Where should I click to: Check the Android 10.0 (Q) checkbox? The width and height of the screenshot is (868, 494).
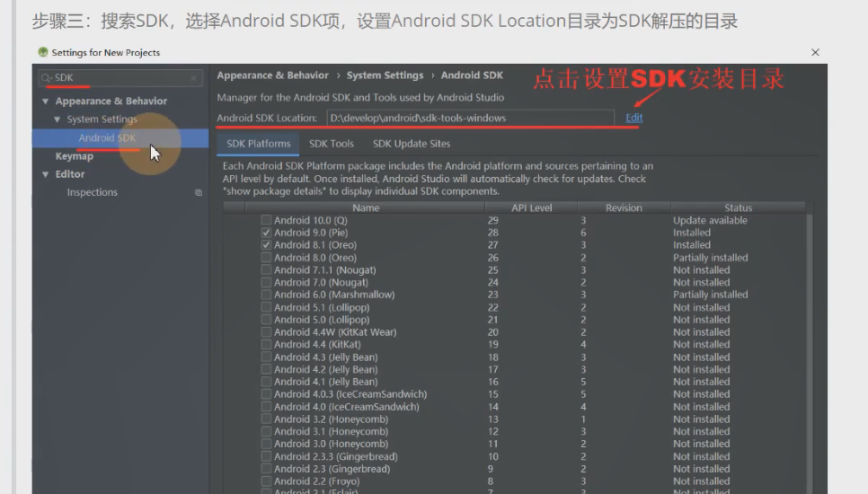pos(266,220)
